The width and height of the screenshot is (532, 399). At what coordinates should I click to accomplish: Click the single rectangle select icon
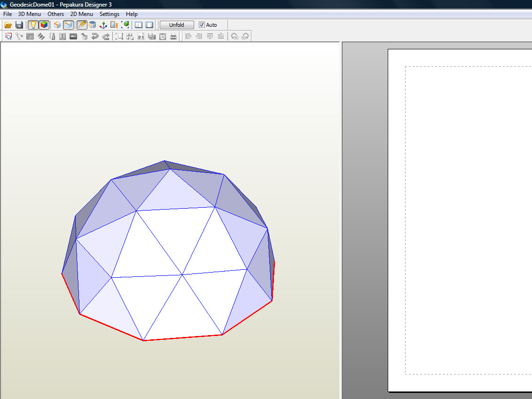pos(119,36)
